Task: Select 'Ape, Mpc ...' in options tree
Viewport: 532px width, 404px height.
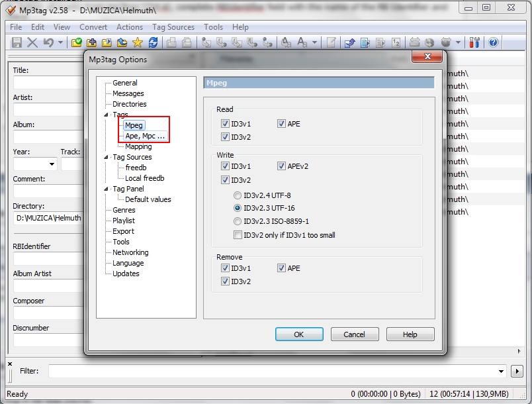Action: point(145,136)
